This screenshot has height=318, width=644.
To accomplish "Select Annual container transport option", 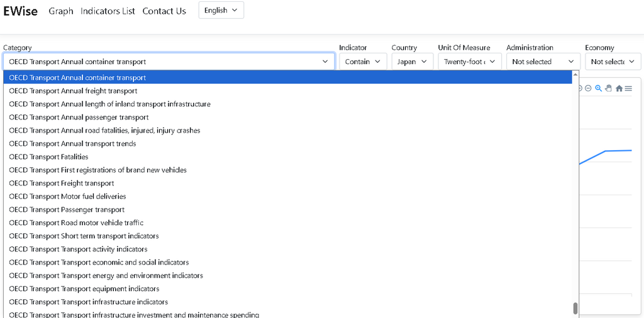I will [287, 77].
